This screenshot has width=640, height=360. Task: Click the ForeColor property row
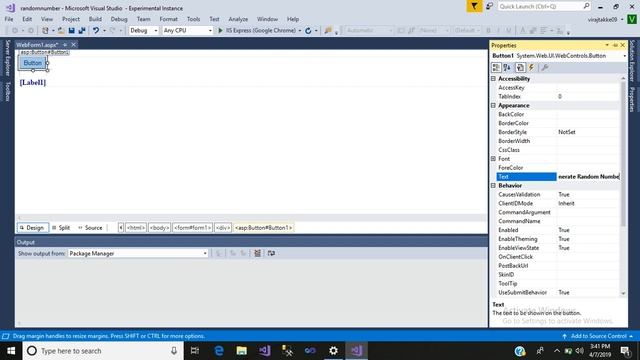click(x=558, y=168)
